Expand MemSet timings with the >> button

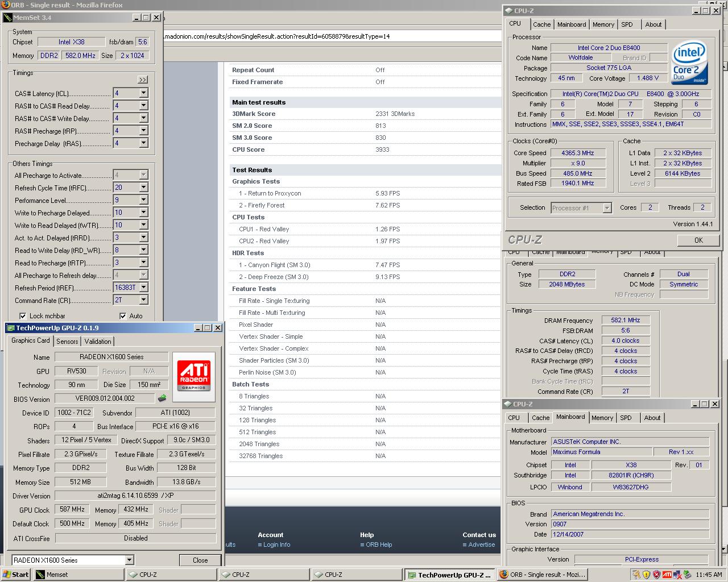[x=143, y=80]
